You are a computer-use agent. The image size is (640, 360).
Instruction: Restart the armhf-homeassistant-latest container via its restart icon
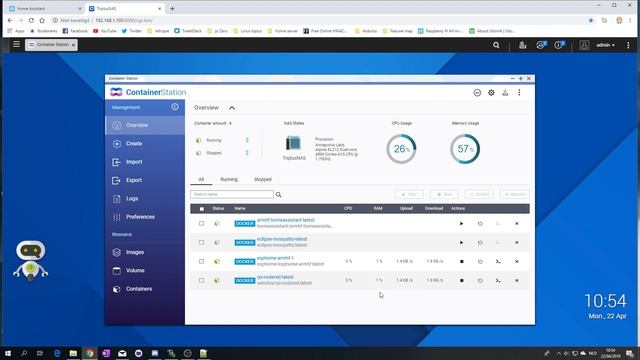point(480,224)
